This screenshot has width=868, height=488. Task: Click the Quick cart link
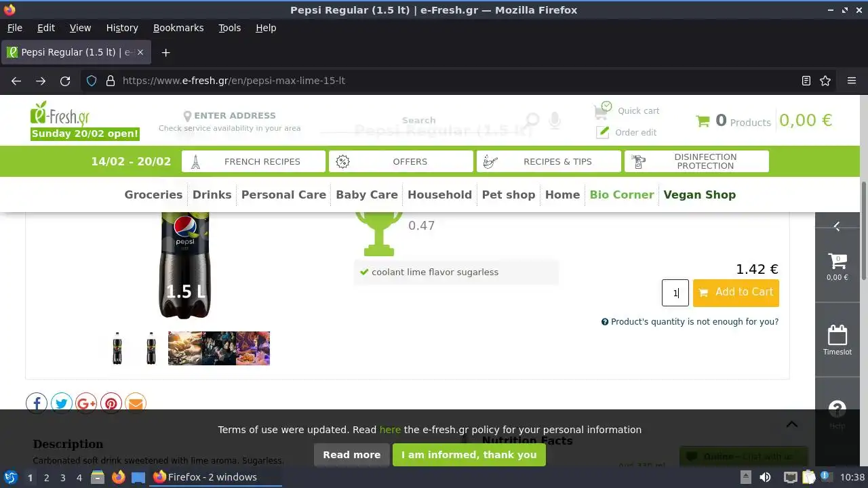(638, 110)
